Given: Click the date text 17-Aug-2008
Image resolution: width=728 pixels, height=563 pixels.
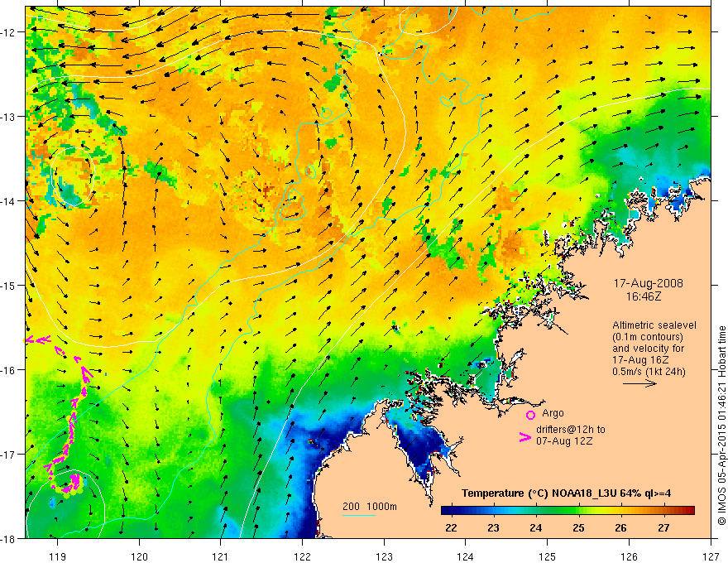Looking at the screenshot, I should [x=648, y=283].
